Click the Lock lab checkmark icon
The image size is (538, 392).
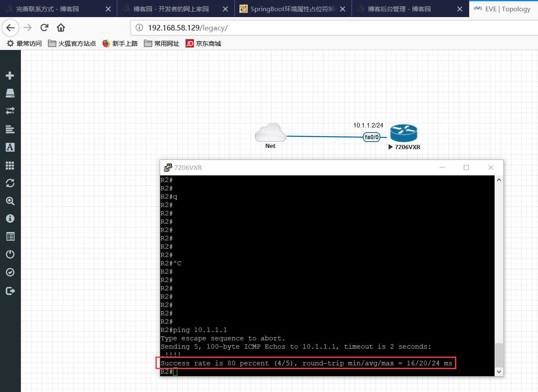(10, 272)
